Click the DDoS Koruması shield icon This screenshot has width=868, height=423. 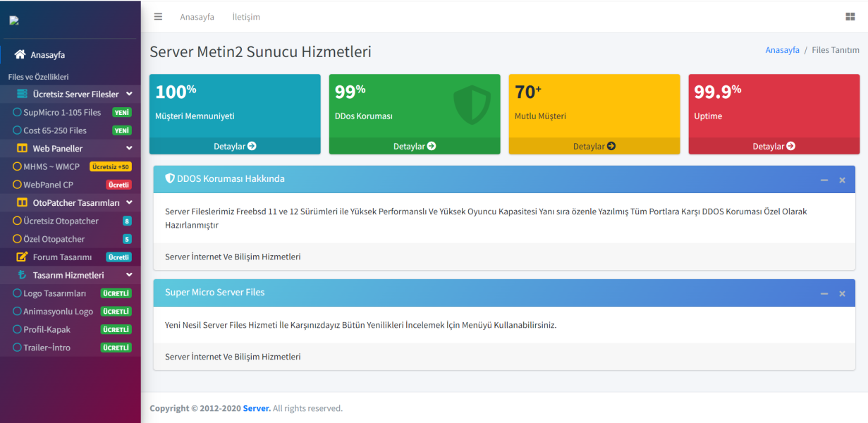tap(472, 105)
